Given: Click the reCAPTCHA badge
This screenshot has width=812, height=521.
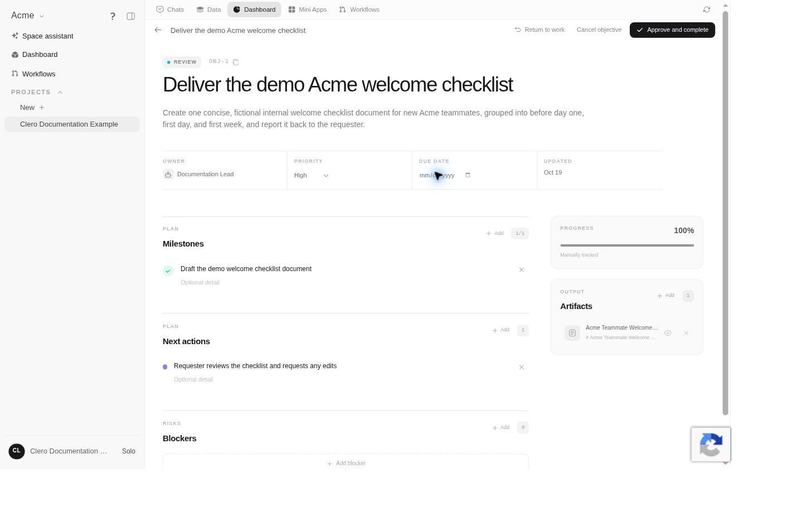Looking at the screenshot, I should pos(711,445).
